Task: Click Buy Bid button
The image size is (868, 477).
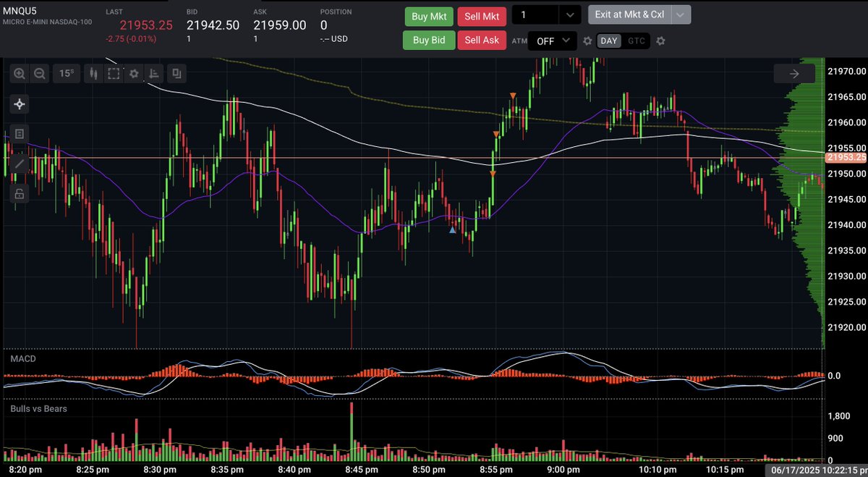Action: [x=429, y=40]
